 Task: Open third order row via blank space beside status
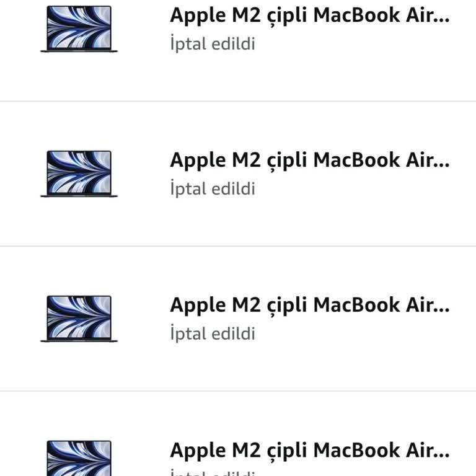364,333
